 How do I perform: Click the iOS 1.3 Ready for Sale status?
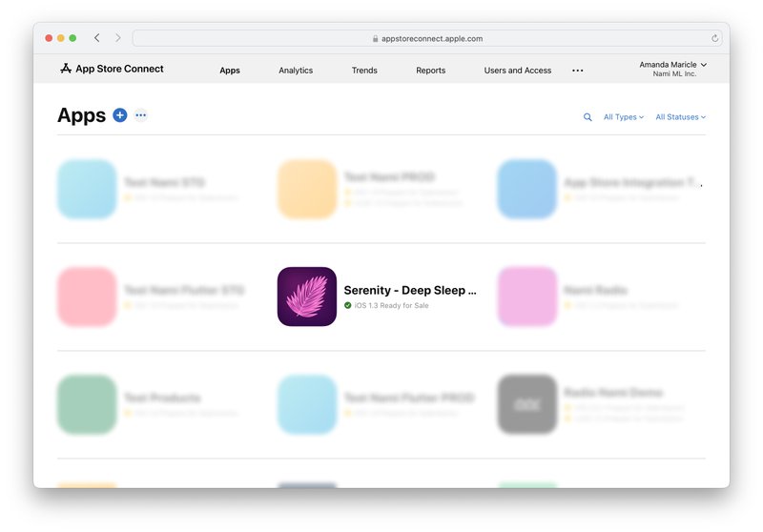[x=391, y=305]
